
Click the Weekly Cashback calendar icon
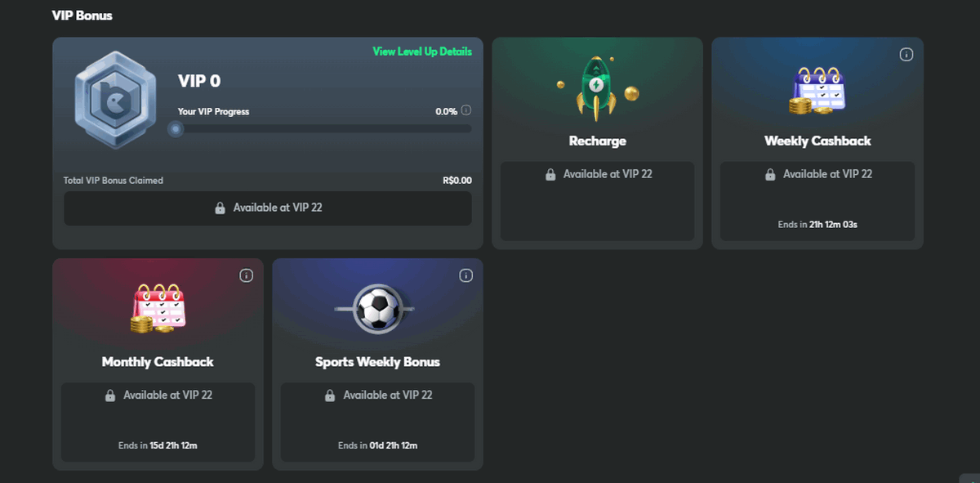817,89
